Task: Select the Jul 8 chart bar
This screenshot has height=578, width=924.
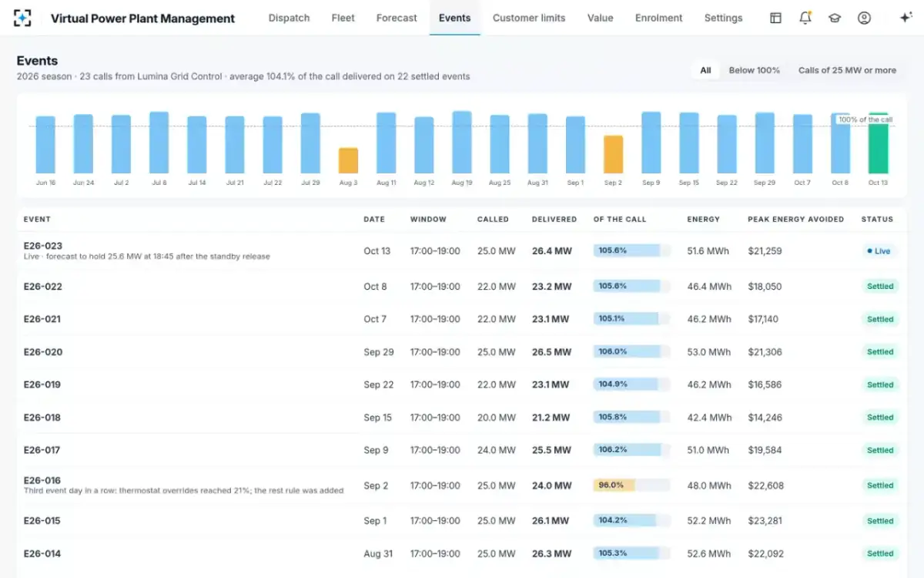Action: 159,143
